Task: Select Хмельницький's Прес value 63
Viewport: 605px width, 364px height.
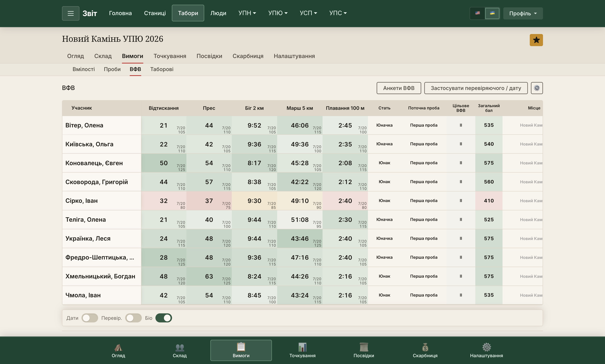Action: tap(209, 276)
